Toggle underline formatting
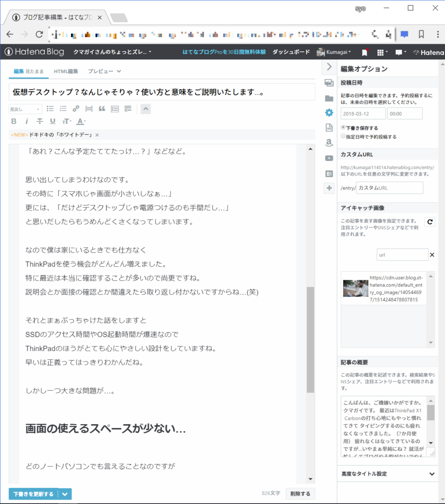The height and width of the screenshot is (504, 445). pos(53,121)
